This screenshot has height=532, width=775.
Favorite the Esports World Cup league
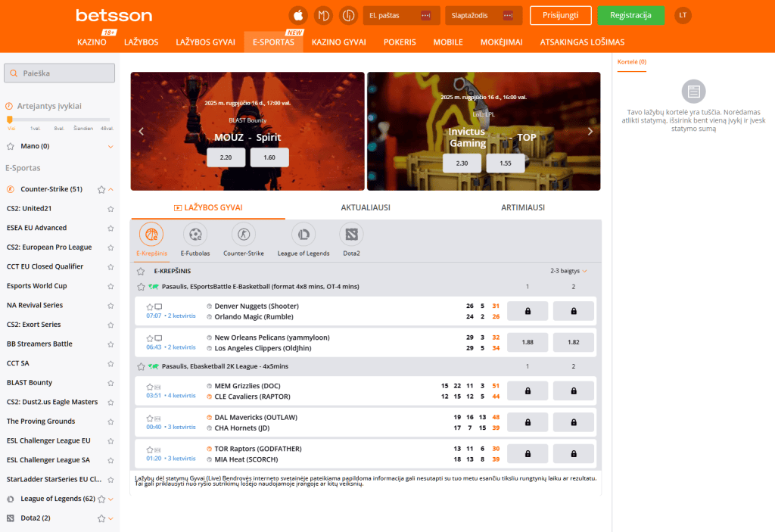tap(110, 286)
